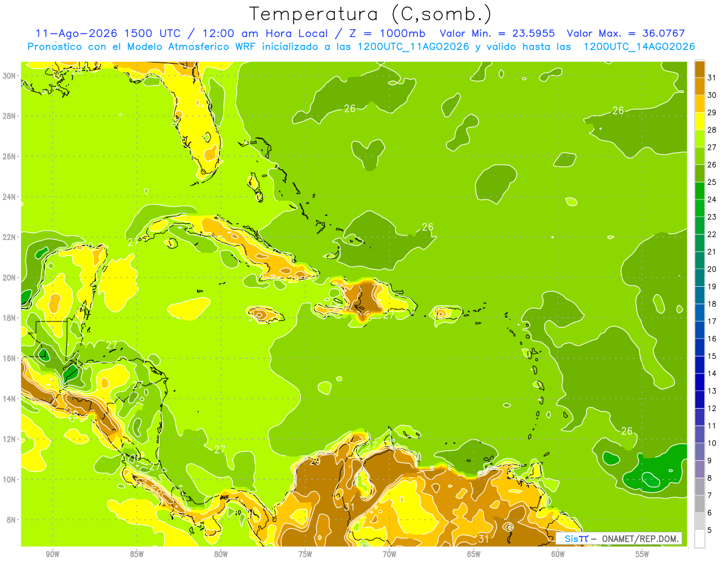Click the 'Valor Min. = 23.5955' text
The height and width of the screenshot is (562, 728).
tap(498, 33)
